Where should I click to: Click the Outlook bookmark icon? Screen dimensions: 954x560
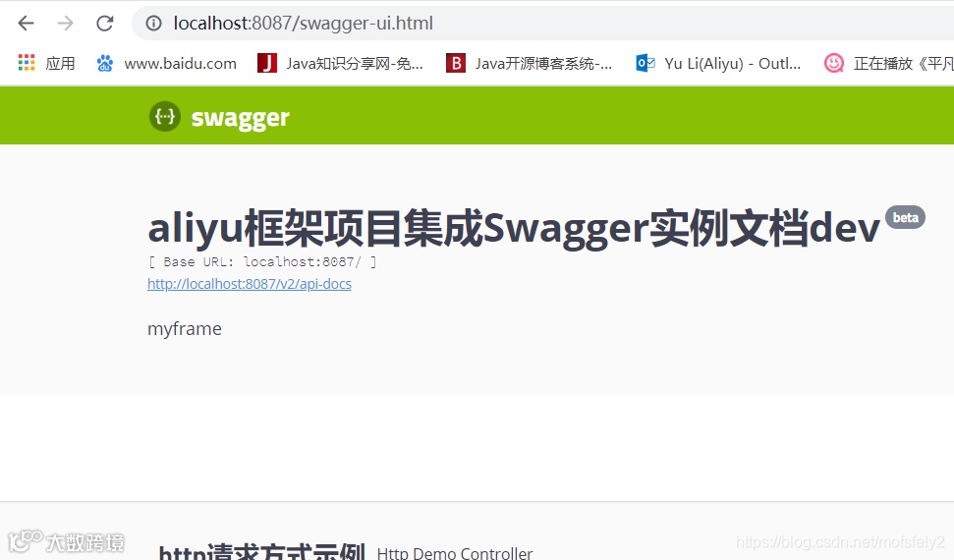pyautogui.click(x=645, y=63)
